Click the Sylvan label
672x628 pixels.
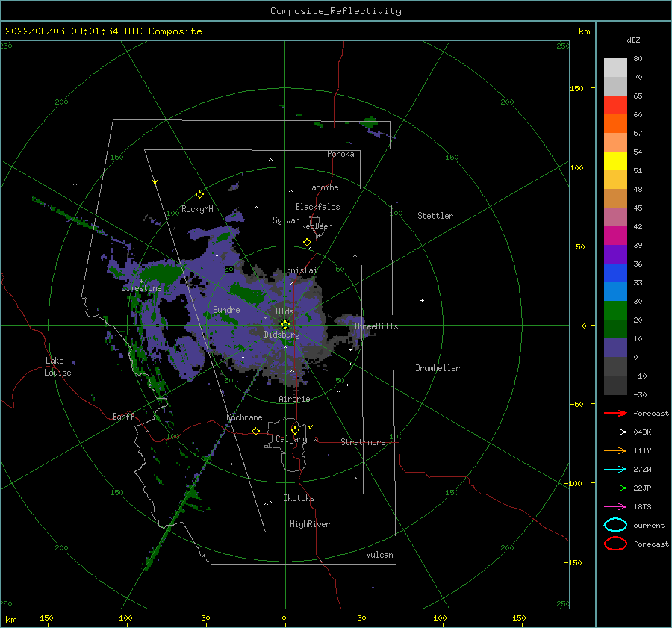pos(286,220)
